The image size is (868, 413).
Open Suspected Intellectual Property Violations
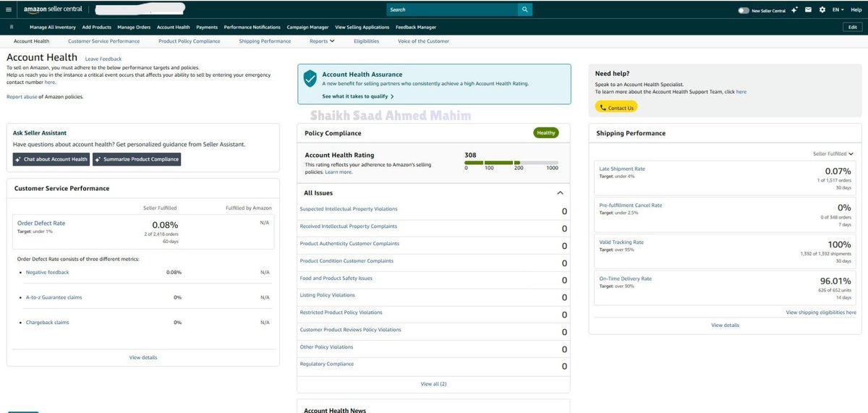coord(349,209)
